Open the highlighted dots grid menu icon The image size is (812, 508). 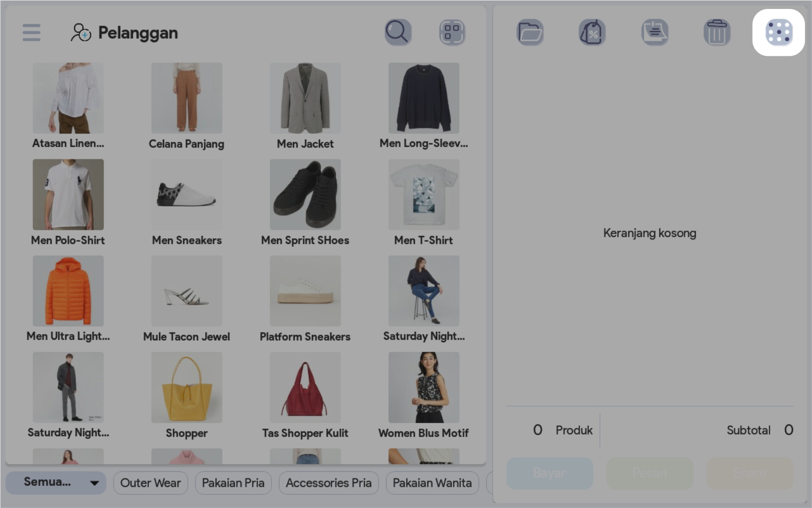click(779, 32)
